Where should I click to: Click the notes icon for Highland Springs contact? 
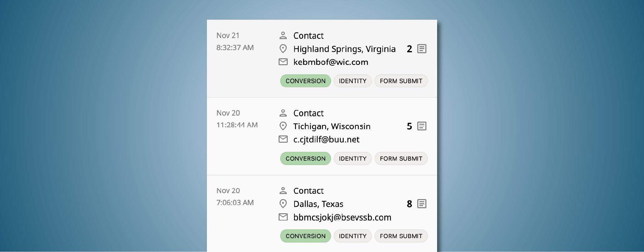[x=422, y=49]
